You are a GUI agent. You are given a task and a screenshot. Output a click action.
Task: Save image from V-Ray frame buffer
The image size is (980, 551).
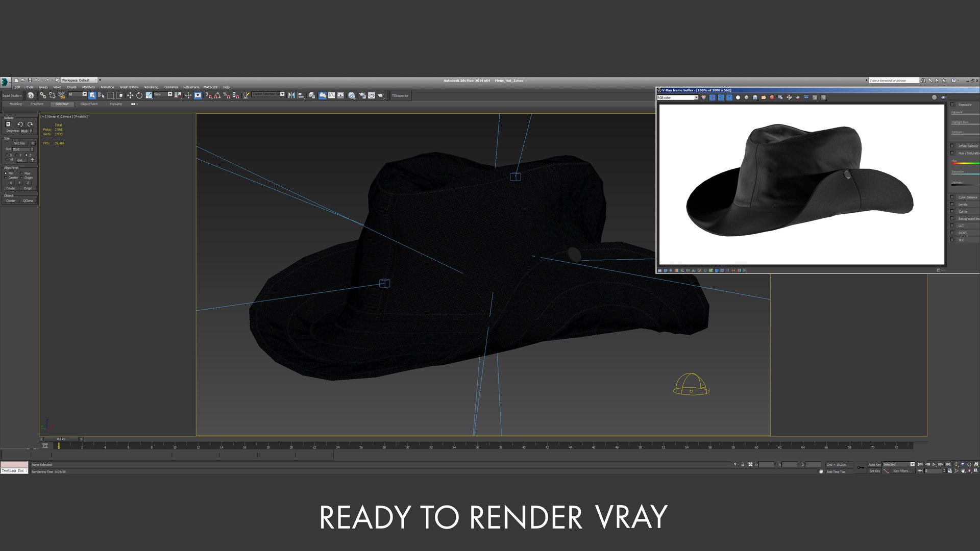click(x=755, y=97)
